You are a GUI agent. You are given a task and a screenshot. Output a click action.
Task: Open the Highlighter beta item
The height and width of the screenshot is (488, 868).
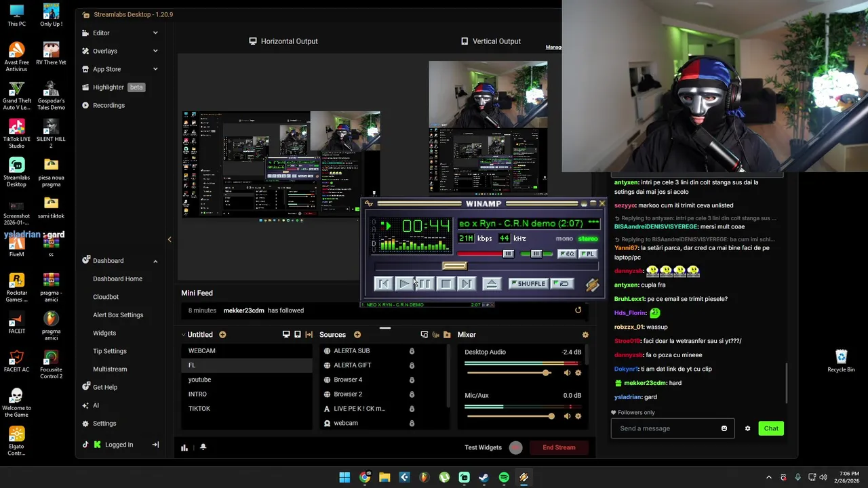coord(113,87)
